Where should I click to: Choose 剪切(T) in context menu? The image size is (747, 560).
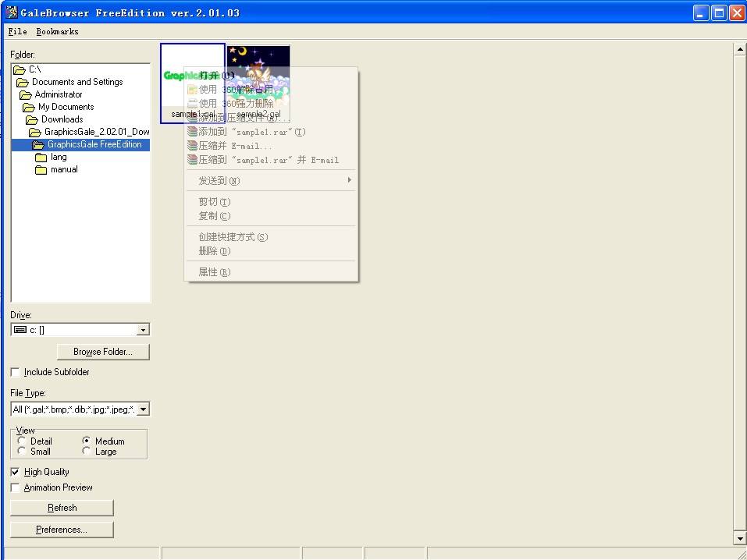pos(271,202)
